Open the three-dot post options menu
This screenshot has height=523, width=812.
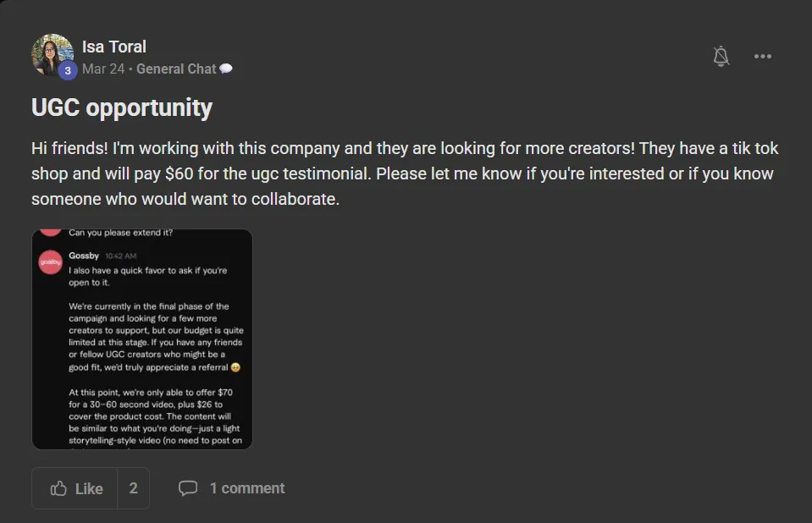762,56
